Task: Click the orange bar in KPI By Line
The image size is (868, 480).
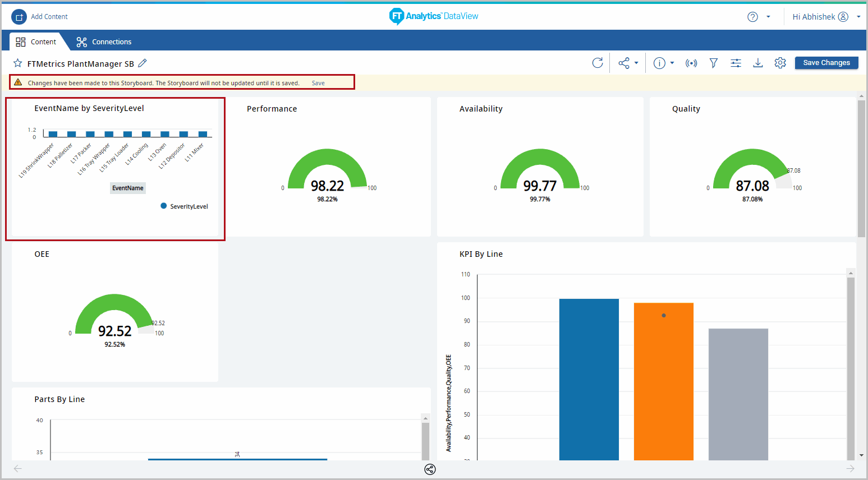Action: [x=664, y=381]
